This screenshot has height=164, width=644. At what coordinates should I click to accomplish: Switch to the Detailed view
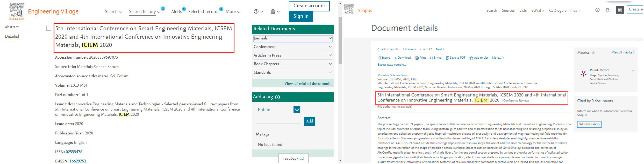[x=12, y=36]
